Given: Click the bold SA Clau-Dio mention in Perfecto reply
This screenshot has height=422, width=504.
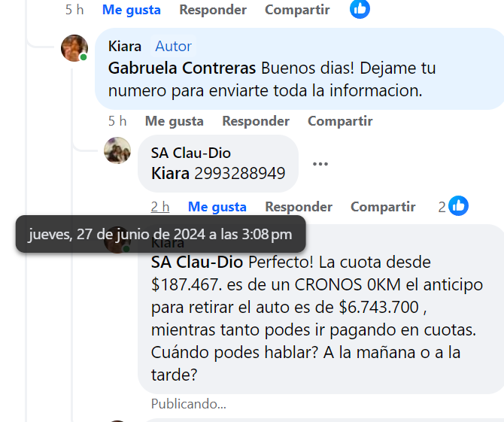Looking at the screenshot, I should click(197, 262).
